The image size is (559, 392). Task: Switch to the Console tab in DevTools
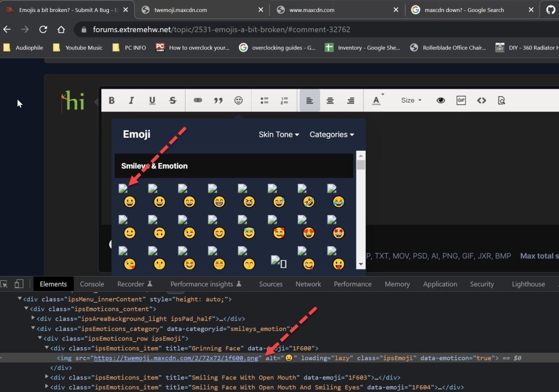[x=92, y=284]
